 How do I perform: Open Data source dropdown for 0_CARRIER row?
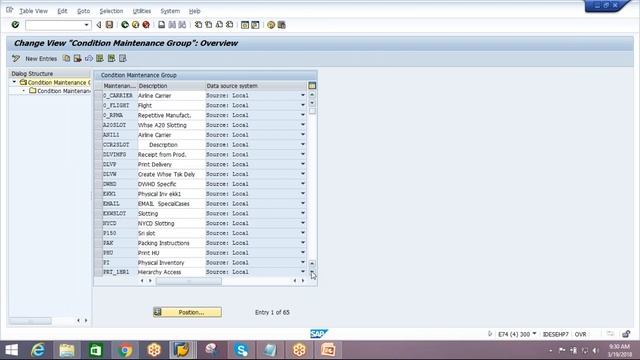[303, 95]
